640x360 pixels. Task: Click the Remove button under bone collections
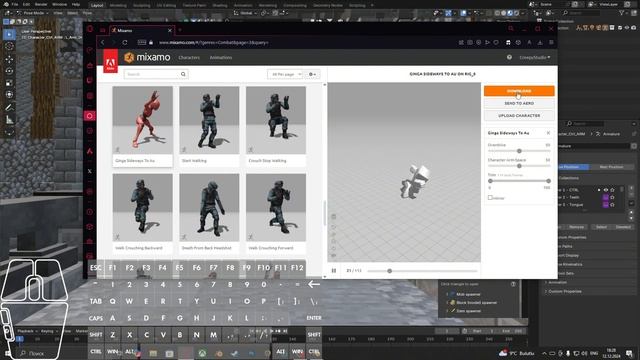[576, 227]
